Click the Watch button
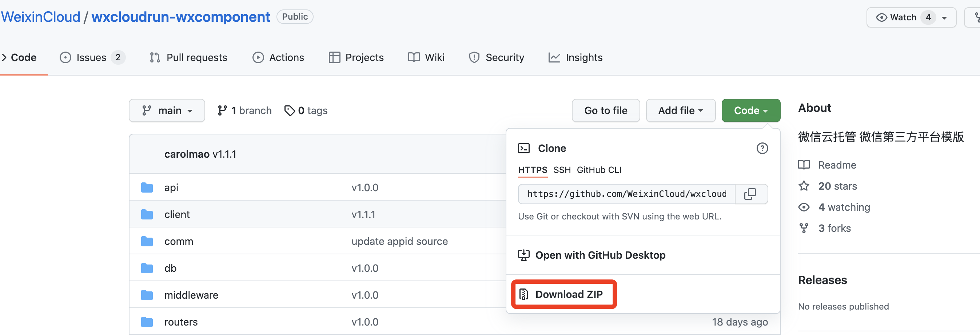The image size is (980, 335). pyautogui.click(x=911, y=17)
